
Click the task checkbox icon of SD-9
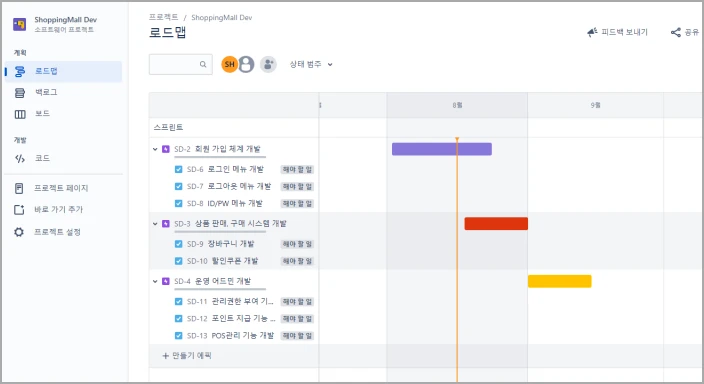179,244
